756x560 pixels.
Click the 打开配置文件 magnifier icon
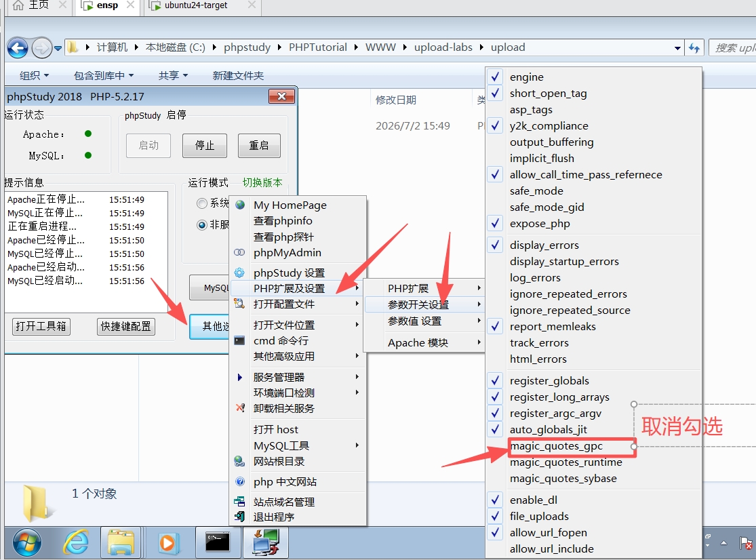pos(239,304)
